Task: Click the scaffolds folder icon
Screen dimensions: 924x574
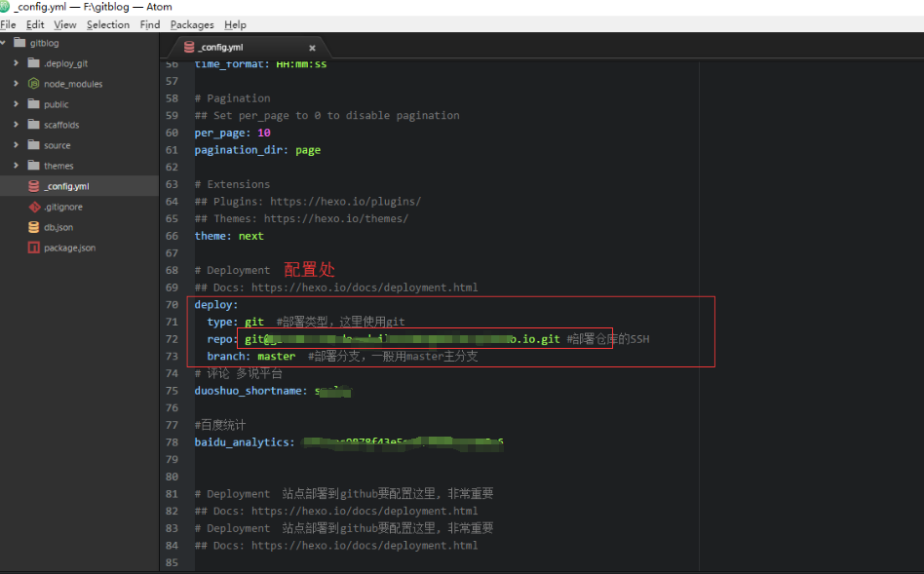Action: tap(33, 125)
